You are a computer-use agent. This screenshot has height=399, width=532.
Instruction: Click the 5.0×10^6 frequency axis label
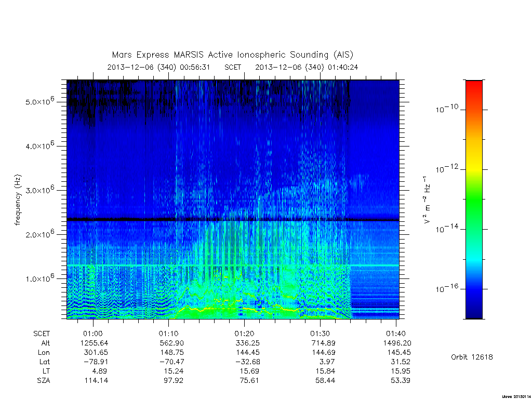tap(39, 101)
